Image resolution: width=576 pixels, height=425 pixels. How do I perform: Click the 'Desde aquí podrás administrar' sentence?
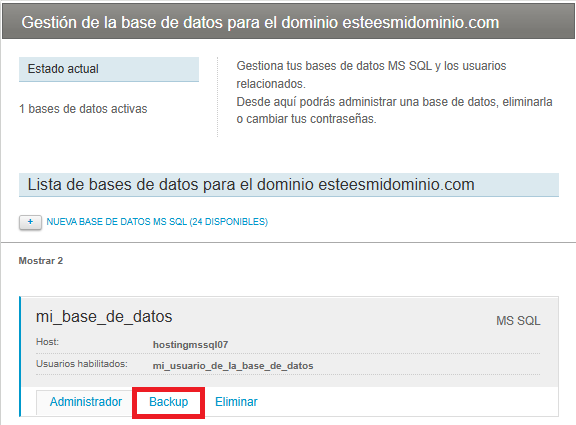click(x=395, y=101)
